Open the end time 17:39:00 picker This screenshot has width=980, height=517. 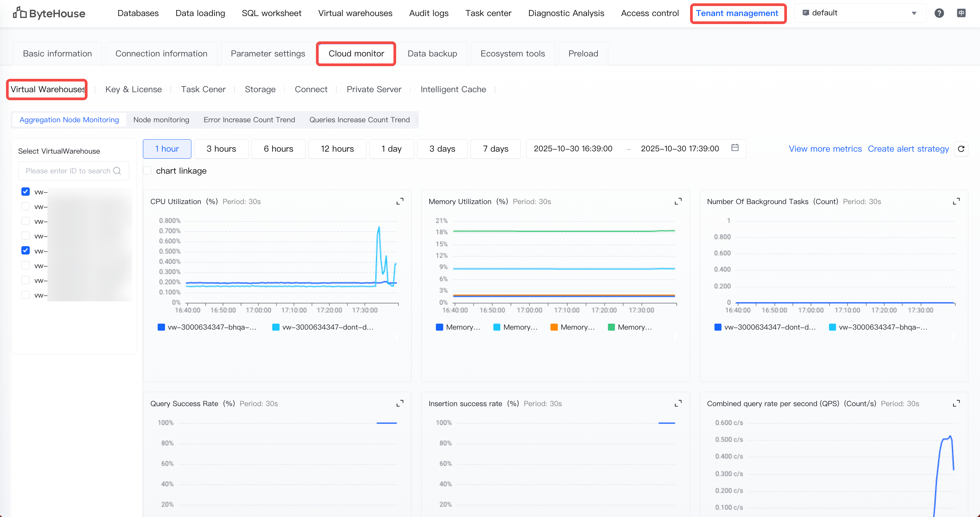coord(679,149)
